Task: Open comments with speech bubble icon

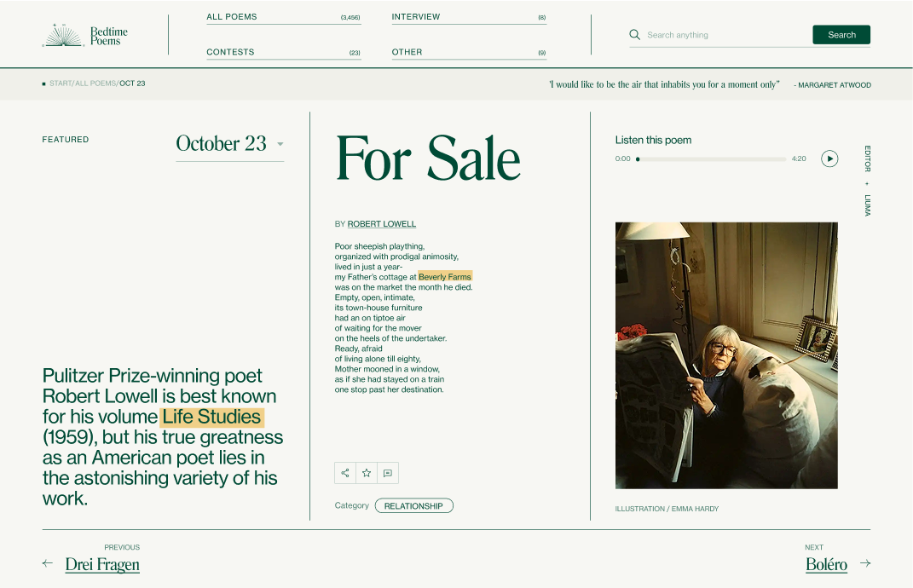Action: [x=388, y=473]
